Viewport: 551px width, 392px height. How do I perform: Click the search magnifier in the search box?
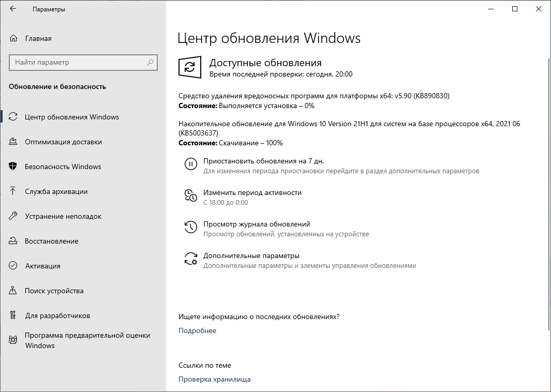pos(150,63)
